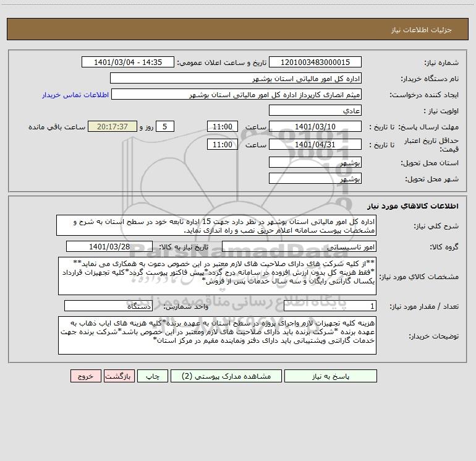Click response deadline time 11:00 field
476x461 pixels.
[x=222, y=126]
